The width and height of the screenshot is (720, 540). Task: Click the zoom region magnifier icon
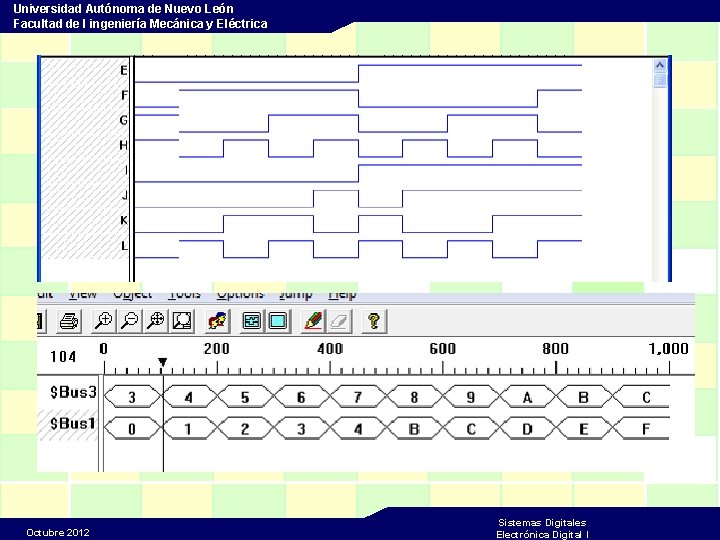coord(182,321)
